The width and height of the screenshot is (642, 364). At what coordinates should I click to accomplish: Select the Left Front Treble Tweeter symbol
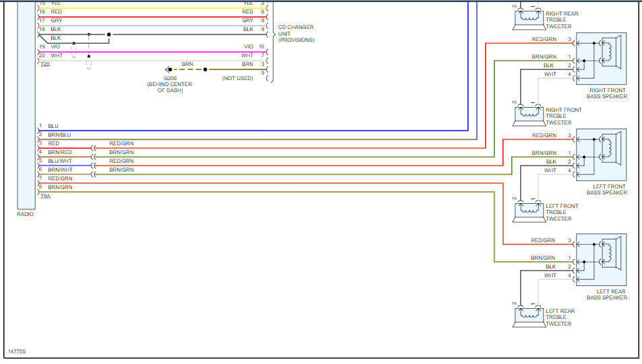pos(528,213)
